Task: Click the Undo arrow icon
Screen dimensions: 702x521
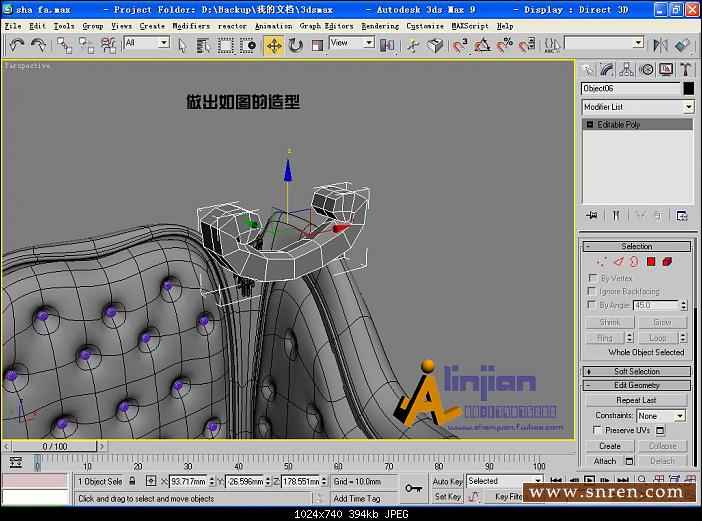Action: pyautogui.click(x=17, y=45)
